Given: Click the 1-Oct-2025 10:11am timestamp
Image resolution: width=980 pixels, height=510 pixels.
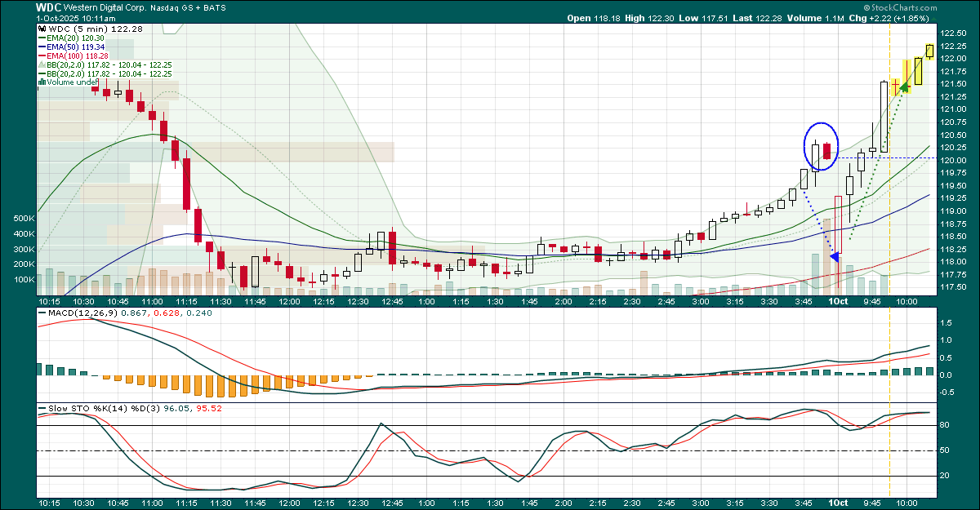Looking at the screenshot, I should click(x=75, y=17).
